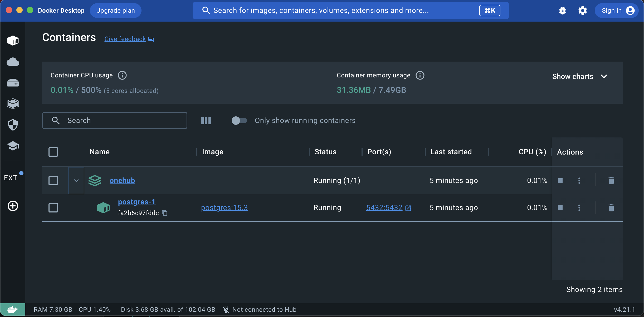
Task: Sort by CPU (%) column header
Action: coord(532,152)
